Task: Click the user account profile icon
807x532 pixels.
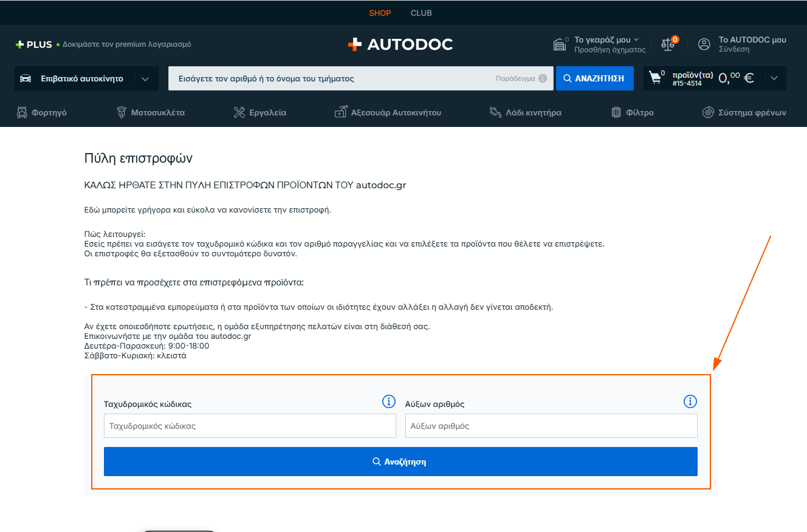Action: (x=704, y=44)
